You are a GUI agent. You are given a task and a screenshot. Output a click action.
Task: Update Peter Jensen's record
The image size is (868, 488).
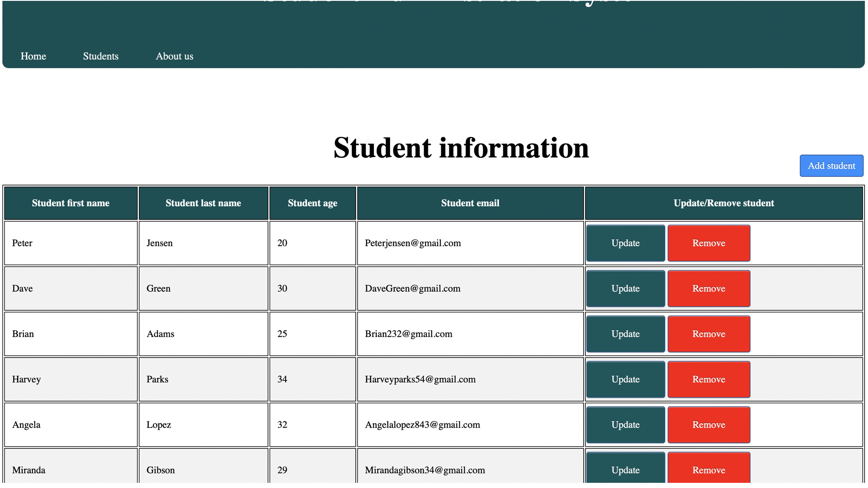pyautogui.click(x=625, y=243)
